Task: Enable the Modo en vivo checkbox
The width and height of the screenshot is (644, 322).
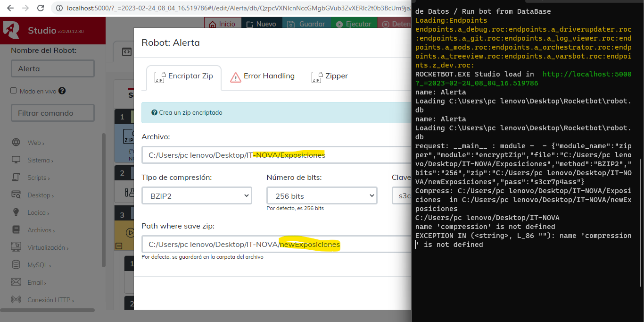Action: pos(14,91)
